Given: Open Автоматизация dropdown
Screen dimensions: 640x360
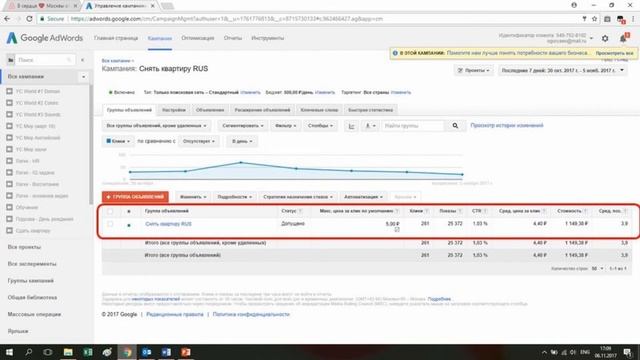Looking at the screenshot, I should [363, 197].
